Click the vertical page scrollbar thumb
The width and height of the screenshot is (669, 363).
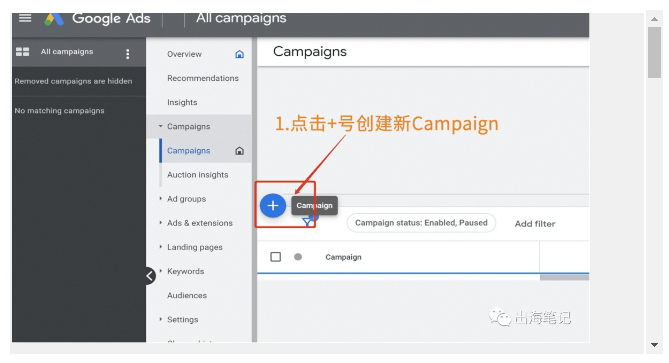(x=654, y=52)
